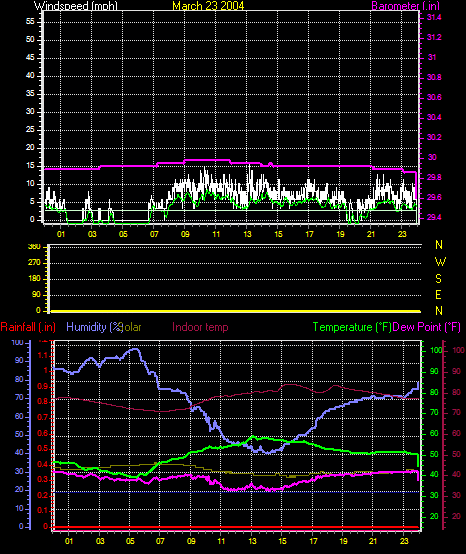Select the Rainfall (in) legend label
Image resolution: width=466 pixels, height=554 pixels.
pos(28,327)
